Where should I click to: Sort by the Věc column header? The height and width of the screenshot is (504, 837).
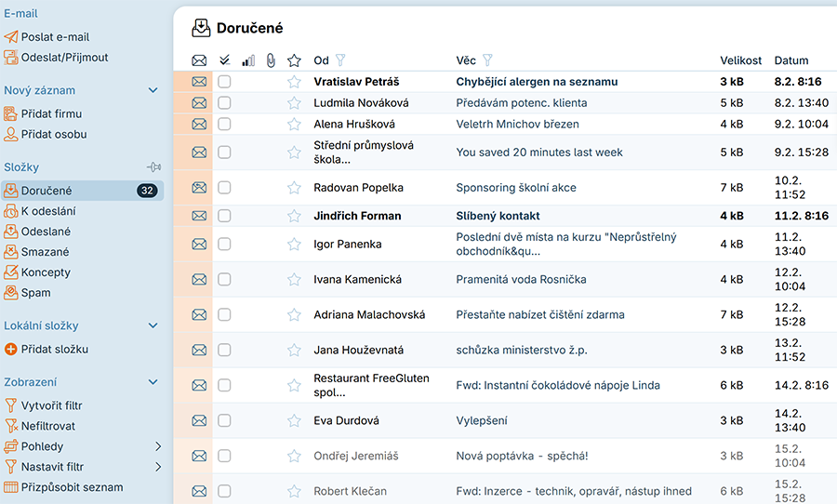coord(466,60)
